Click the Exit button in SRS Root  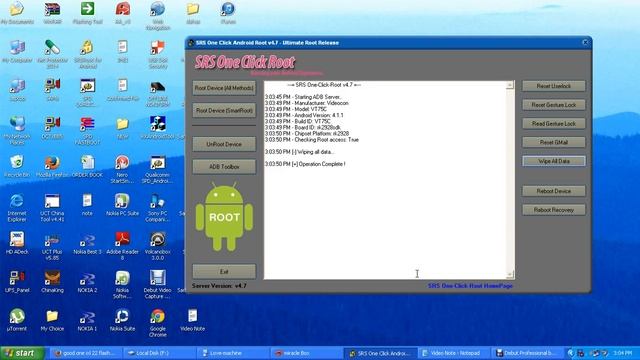tap(224, 271)
